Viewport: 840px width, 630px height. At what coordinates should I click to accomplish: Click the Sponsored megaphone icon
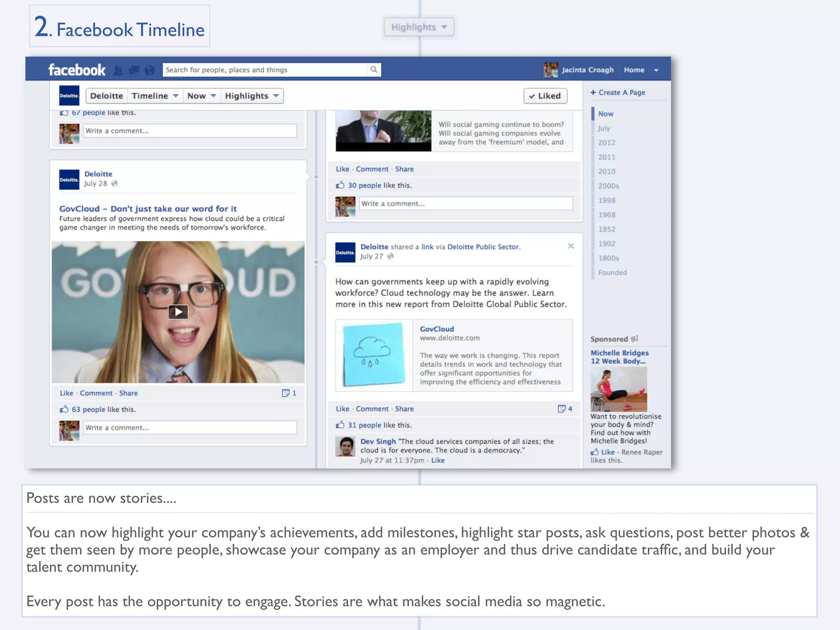coord(635,339)
